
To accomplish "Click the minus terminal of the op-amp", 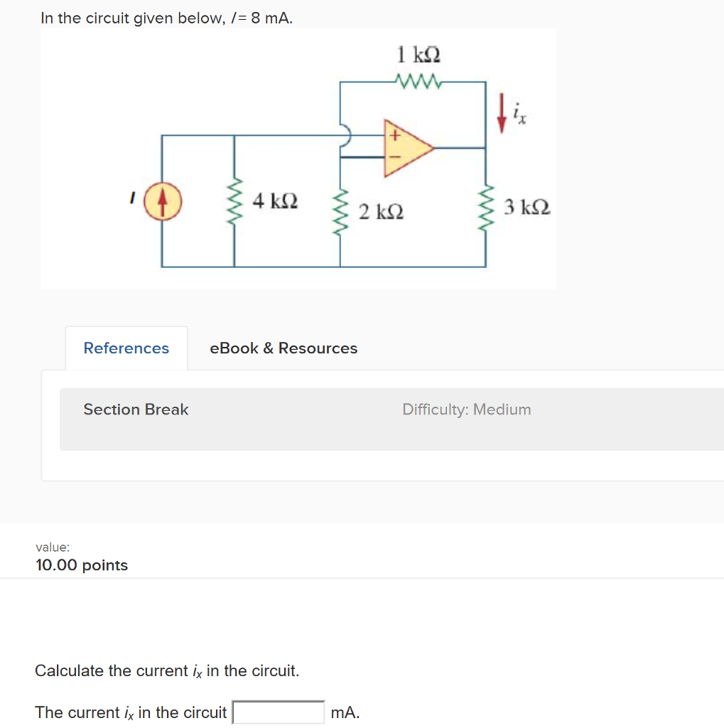I will click(393, 158).
